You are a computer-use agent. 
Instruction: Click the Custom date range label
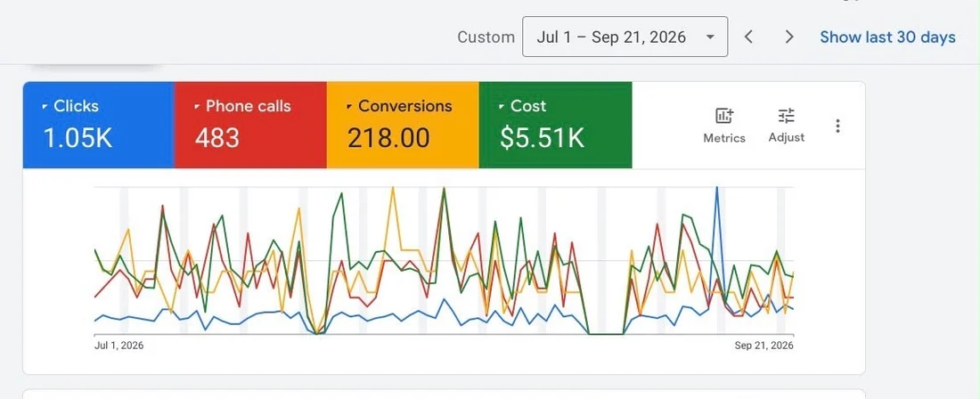click(x=486, y=37)
